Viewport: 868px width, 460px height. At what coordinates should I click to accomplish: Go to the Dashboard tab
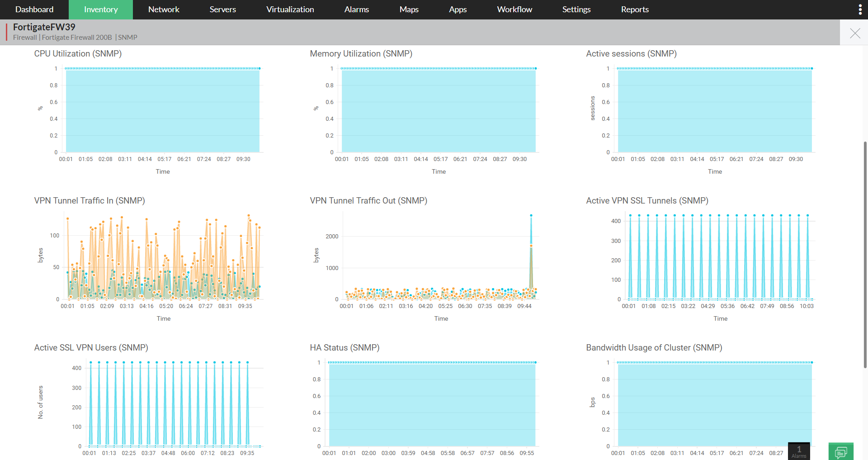34,9
